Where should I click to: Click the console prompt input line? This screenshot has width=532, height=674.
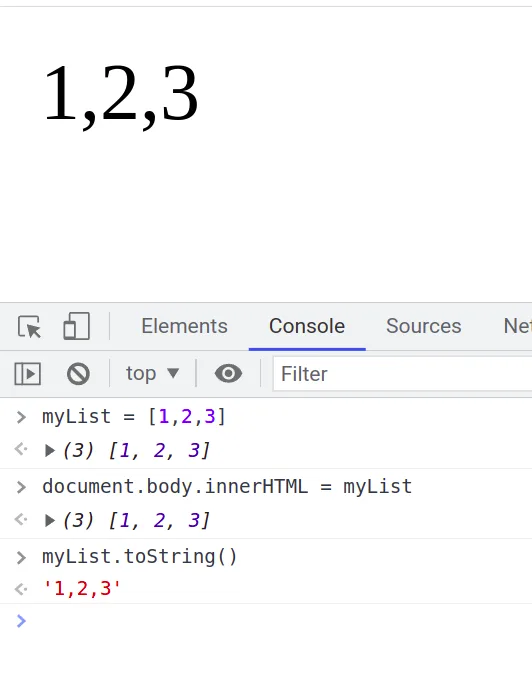pyautogui.click(x=266, y=621)
